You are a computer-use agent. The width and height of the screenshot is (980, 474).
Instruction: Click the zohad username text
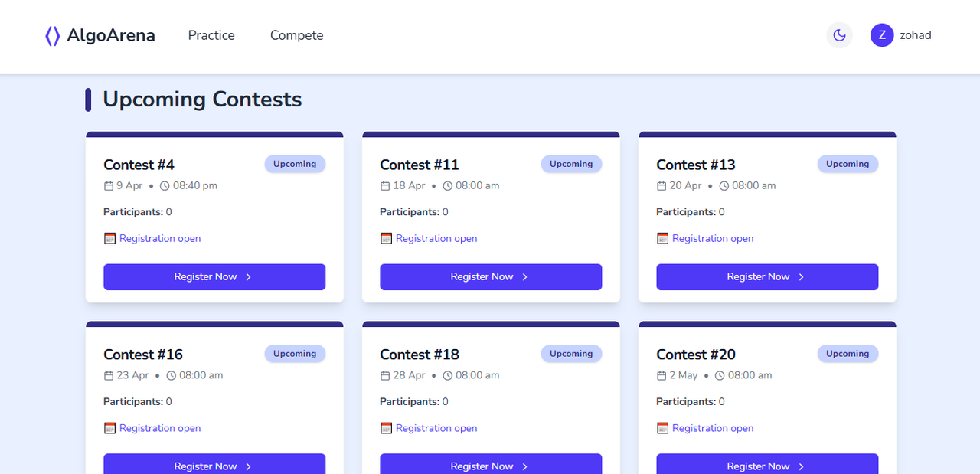click(916, 35)
